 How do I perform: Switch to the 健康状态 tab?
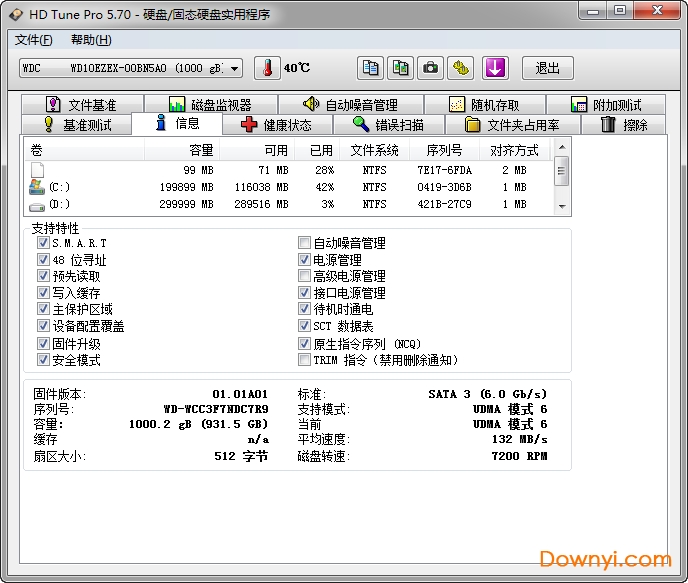276,125
